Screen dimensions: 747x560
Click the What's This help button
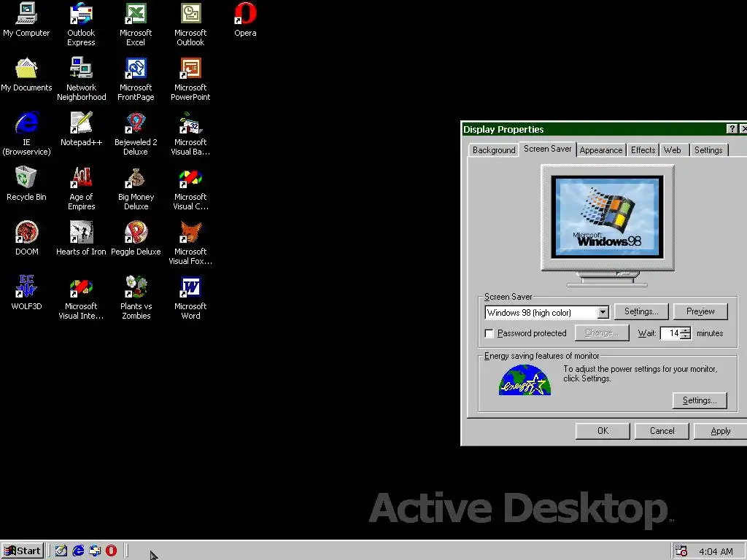[x=732, y=129]
